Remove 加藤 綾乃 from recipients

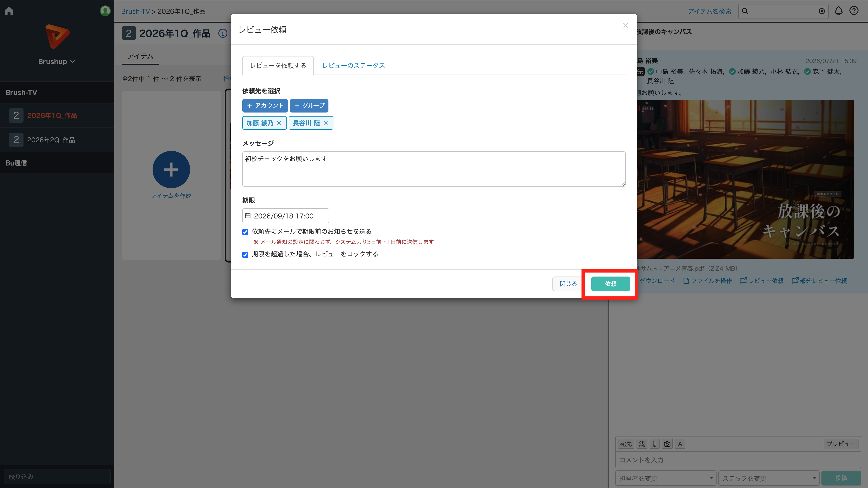(279, 123)
